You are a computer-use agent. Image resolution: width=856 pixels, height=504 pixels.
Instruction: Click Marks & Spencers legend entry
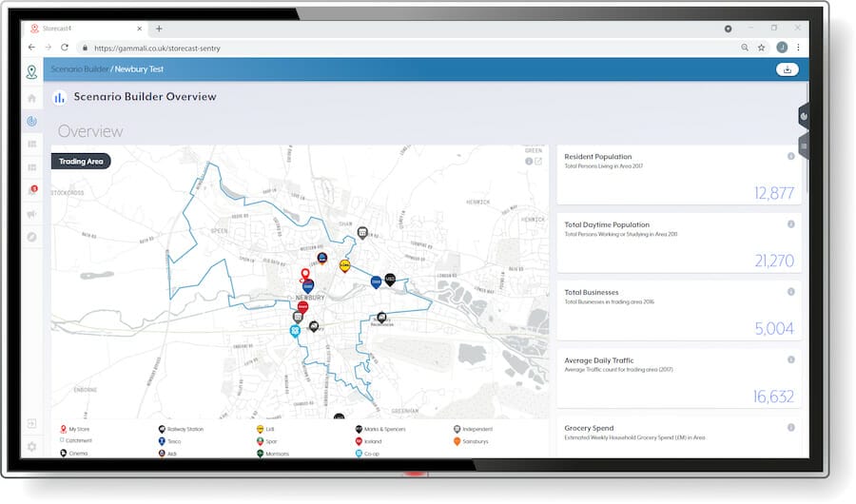[x=380, y=429]
